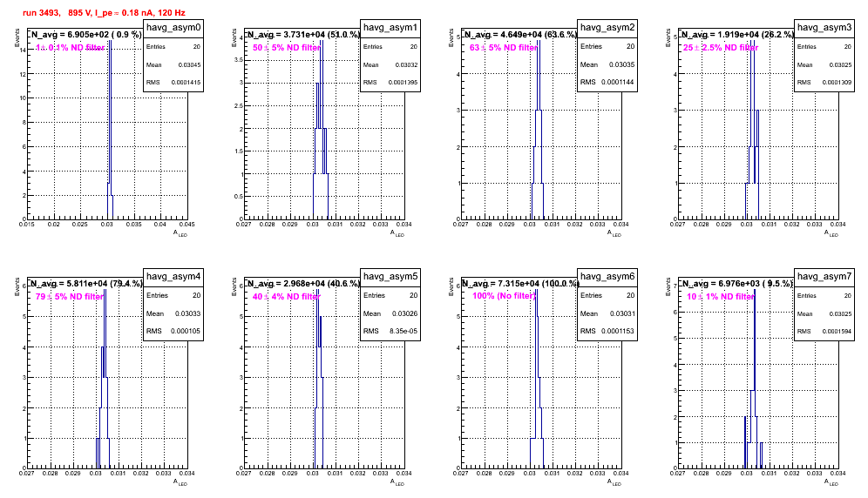Select the havg_asym0 stats box title

click(173, 28)
